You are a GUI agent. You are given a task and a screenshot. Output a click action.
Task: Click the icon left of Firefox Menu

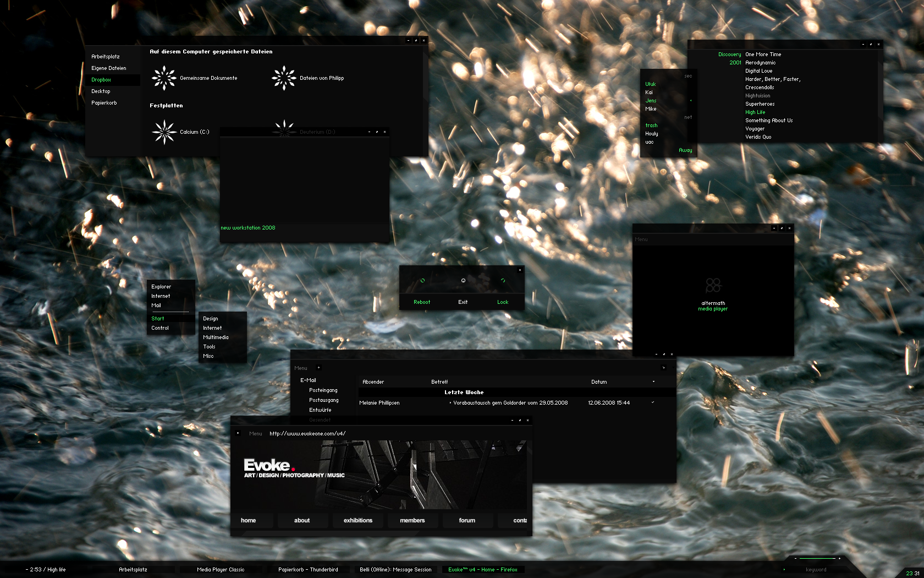point(238,433)
